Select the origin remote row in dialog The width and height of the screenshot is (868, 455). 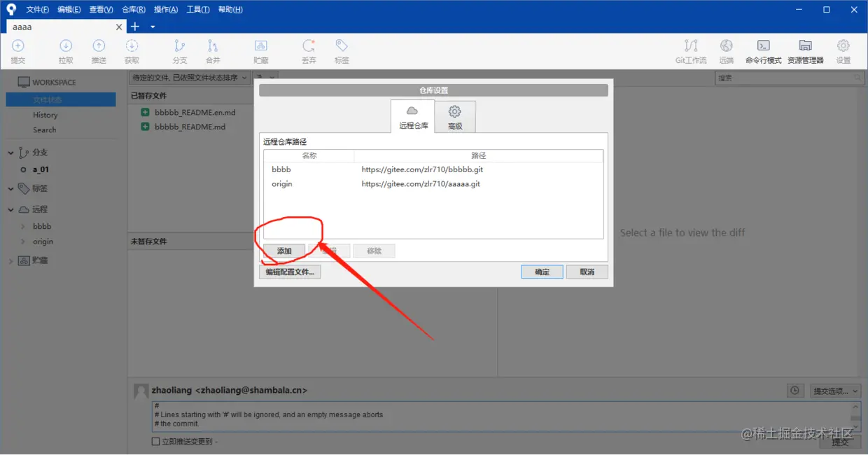[x=433, y=184]
